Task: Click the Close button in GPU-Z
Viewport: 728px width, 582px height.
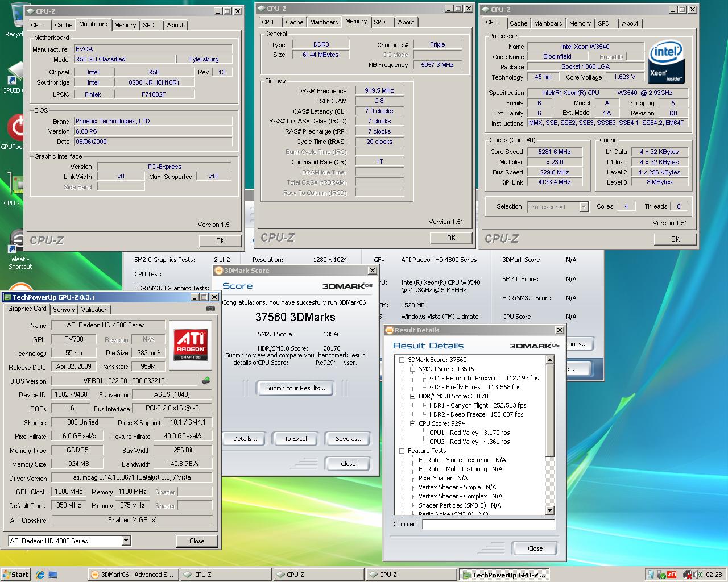Action: [x=197, y=541]
